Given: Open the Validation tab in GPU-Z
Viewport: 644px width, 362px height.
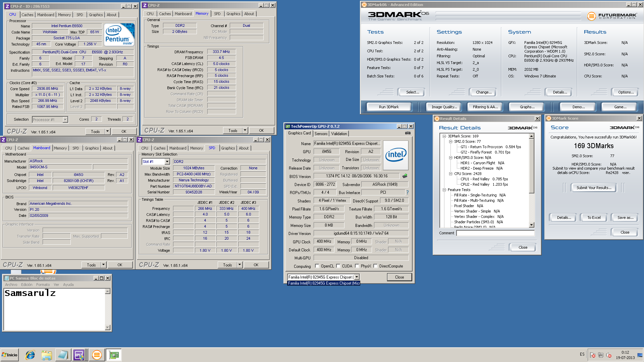Looking at the screenshot, I should coord(339,133).
